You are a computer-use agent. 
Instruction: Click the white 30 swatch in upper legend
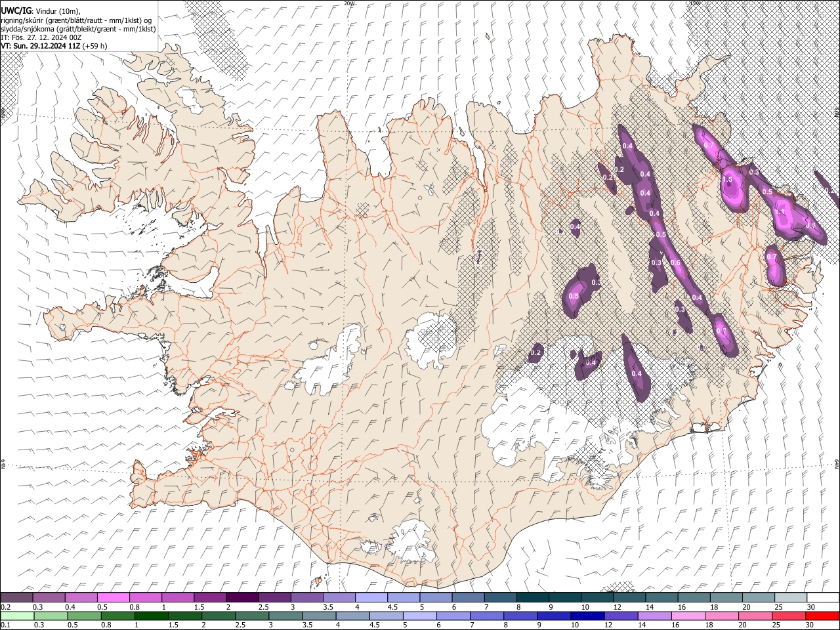pos(824,597)
